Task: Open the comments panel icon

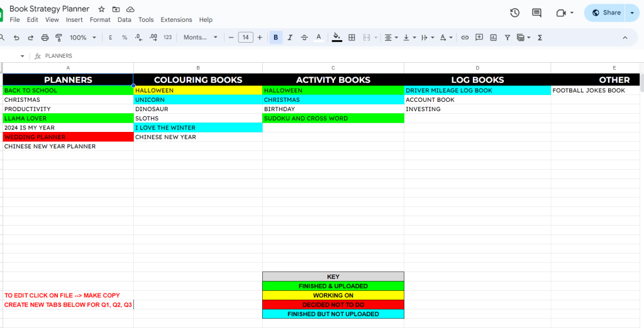Action: [x=536, y=13]
